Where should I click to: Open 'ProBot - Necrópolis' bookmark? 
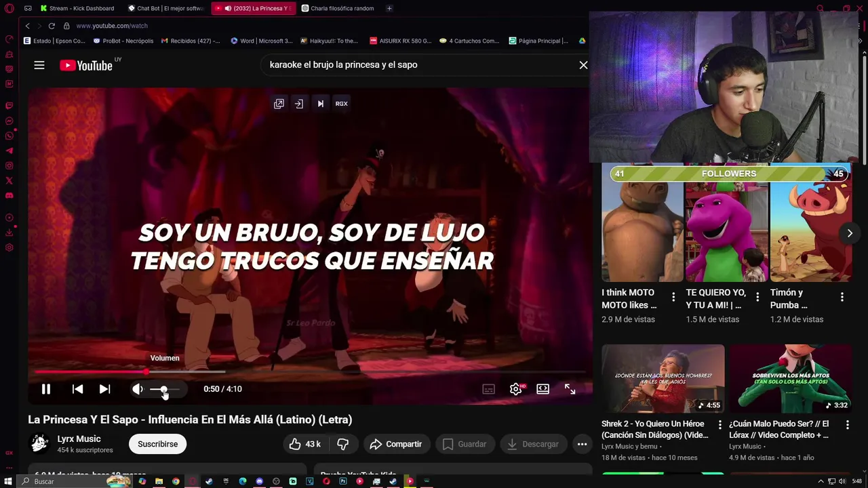[123, 41]
